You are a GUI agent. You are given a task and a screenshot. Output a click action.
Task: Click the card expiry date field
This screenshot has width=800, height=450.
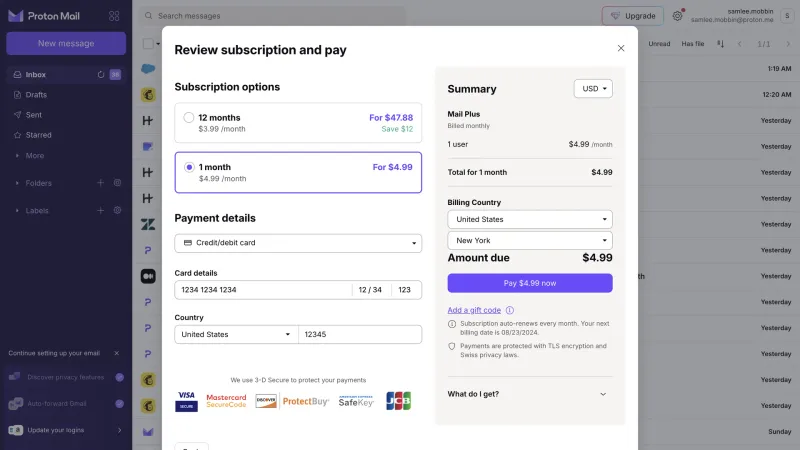tap(370, 290)
